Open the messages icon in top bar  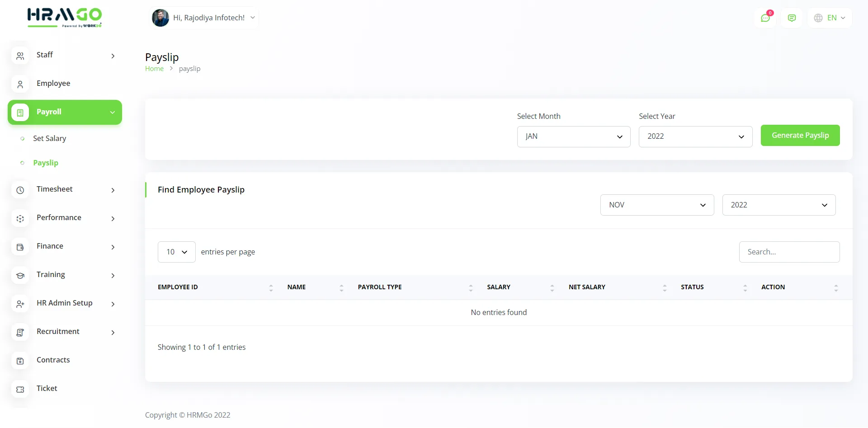click(792, 18)
